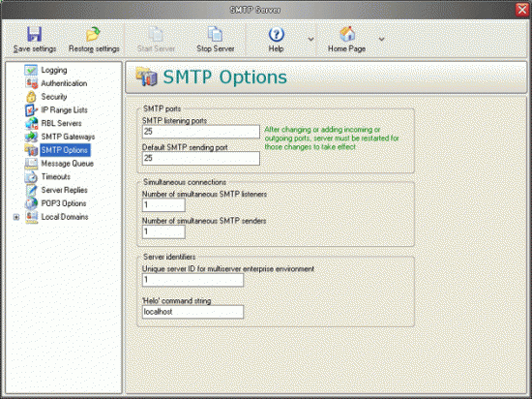Select POP3 Options entry
The width and height of the screenshot is (532, 399).
point(64,203)
